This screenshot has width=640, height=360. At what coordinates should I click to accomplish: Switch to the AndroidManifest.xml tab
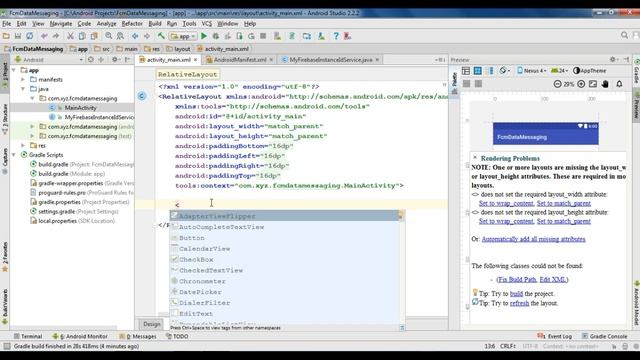[240, 60]
